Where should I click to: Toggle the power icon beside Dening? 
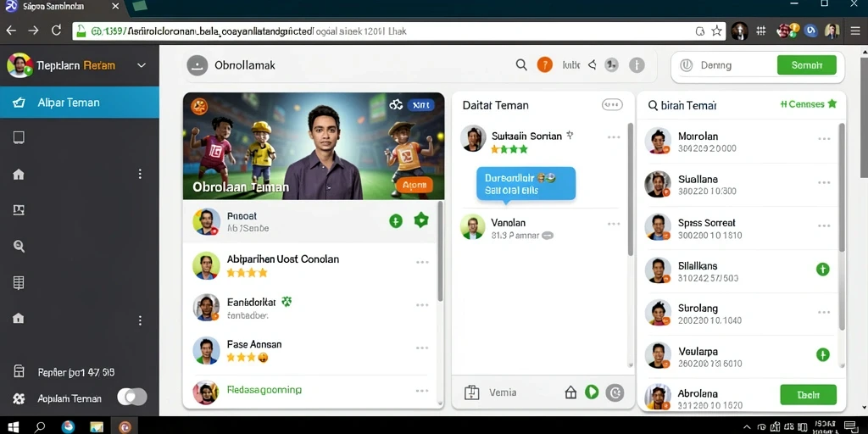(x=687, y=65)
